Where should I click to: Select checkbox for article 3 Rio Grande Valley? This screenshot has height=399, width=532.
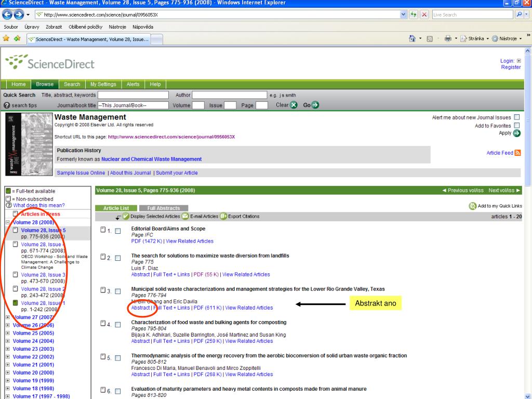click(x=118, y=291)
